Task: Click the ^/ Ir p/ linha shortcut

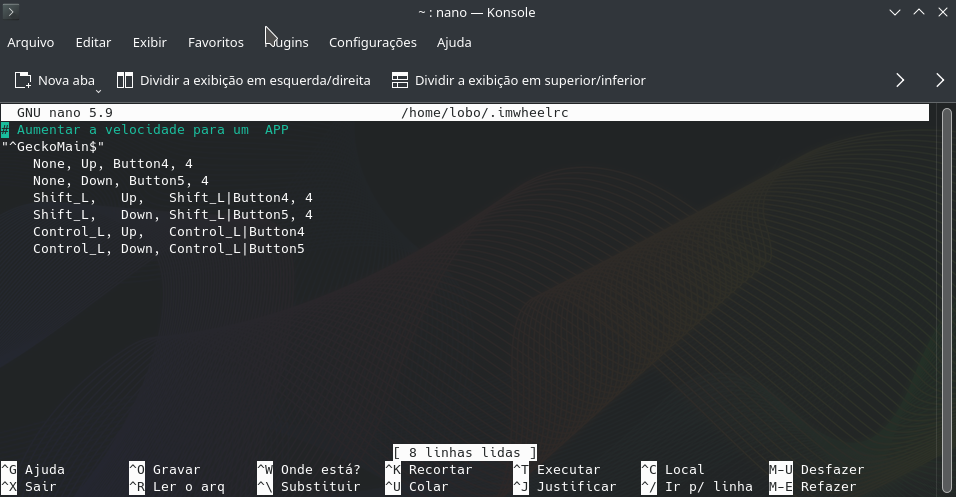Action: pos(697,487)
